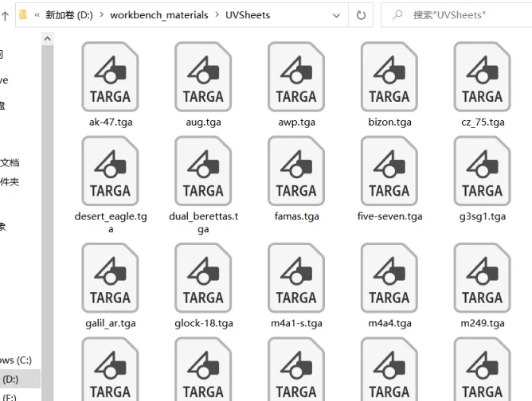This screenshot has width=532, height=401.
Task: Select the galil_ar.tga file icon
Action: tap(110, 278)
